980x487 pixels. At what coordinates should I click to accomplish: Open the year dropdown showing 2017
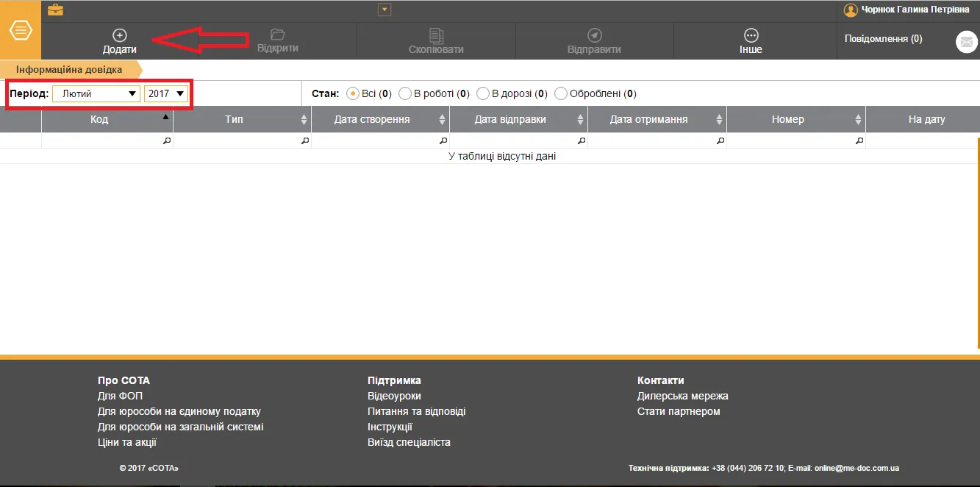pos(166,93)
